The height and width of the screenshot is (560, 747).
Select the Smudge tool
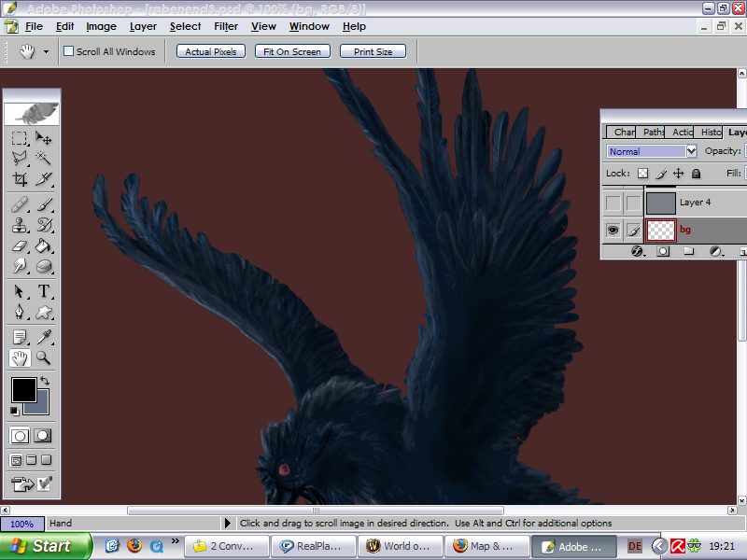click(19, 266)
